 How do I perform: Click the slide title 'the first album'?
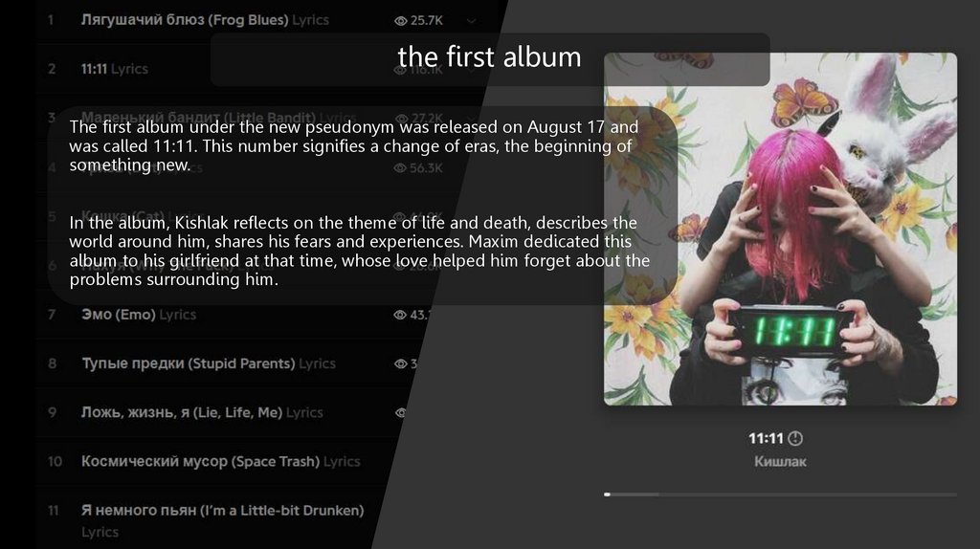click(x=489, y=57)
